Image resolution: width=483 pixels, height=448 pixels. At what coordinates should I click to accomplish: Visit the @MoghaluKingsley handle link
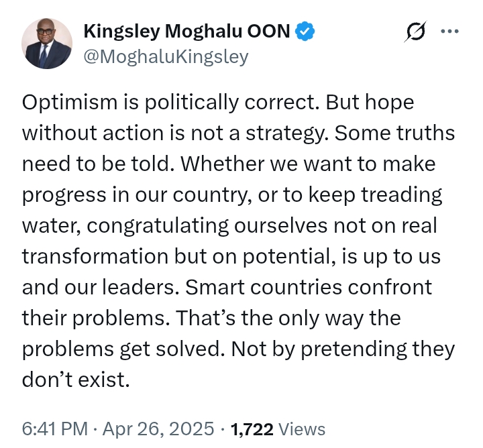[x=165, y=57]
